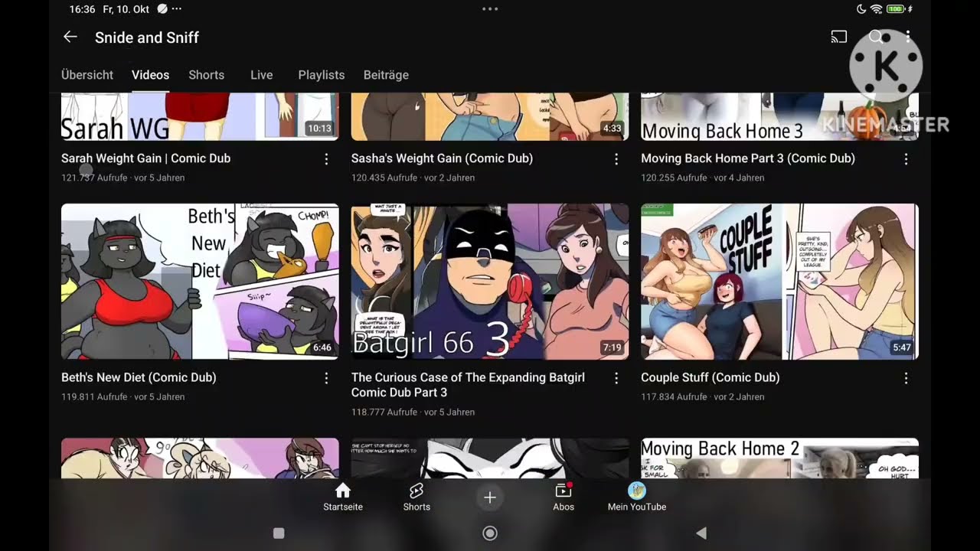
Task: Open more options for Sarah Weight Gain video
Action: point(326,159)
